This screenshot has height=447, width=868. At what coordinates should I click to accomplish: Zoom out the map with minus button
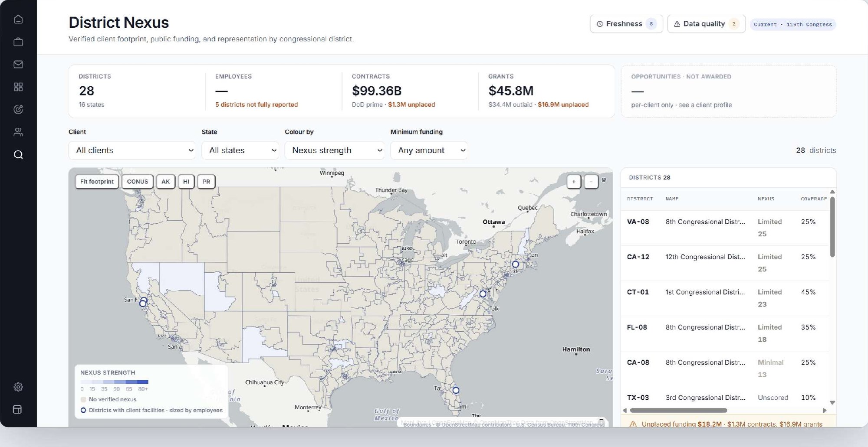pyautogui.click(x=591, y=182)
